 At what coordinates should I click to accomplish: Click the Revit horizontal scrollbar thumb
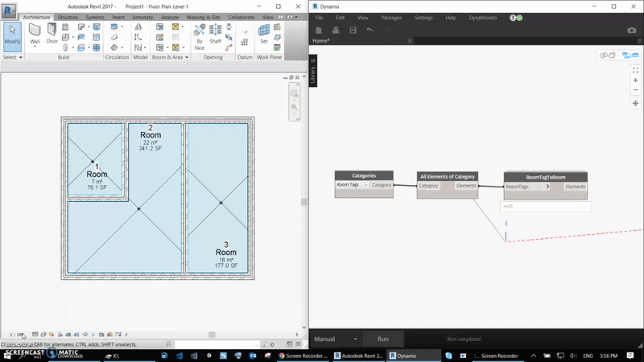(212, 335)
